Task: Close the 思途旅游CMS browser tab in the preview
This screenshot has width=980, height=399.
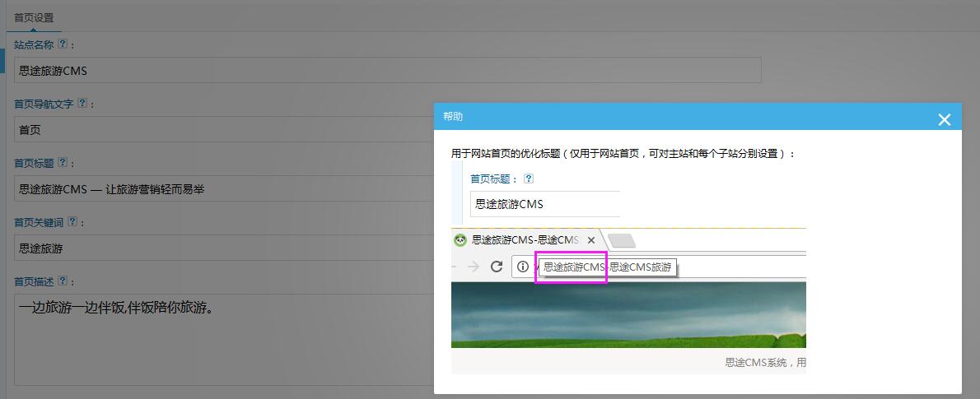Action: coord(590,240)
